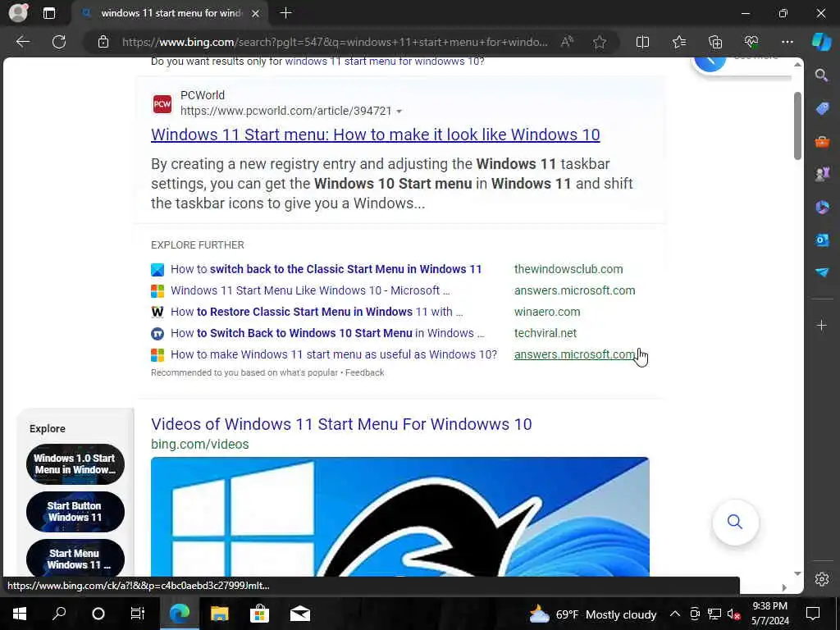
Task: Open Copilot in the sidebar
Action: (821, 42)
